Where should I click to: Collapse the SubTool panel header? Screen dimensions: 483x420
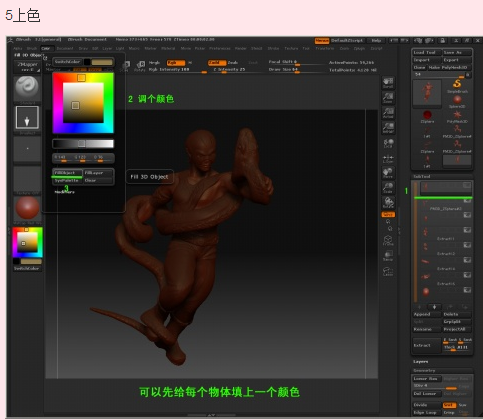click(x=422, y=176)
